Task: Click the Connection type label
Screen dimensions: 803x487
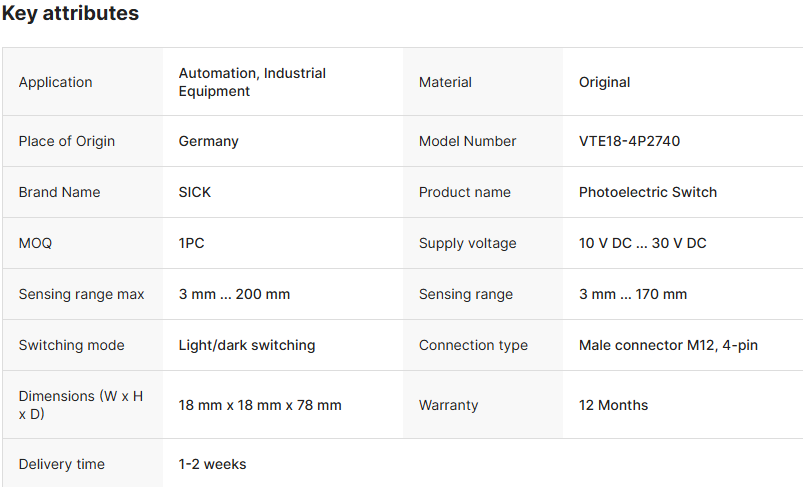Action: (473, 345)
